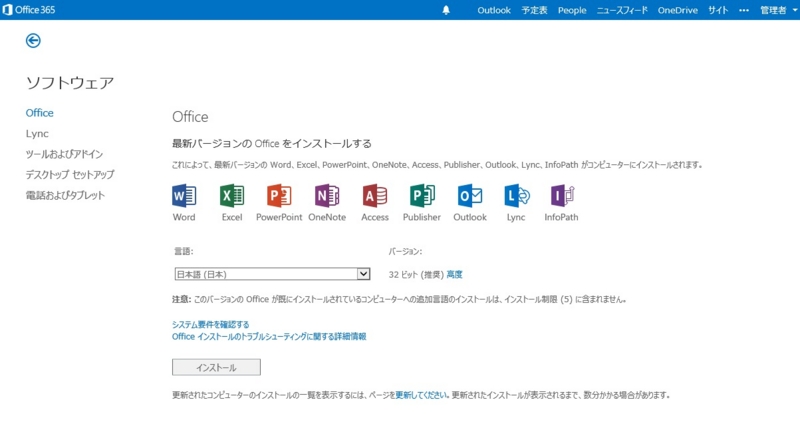Open the Office 365 logo home
800x424 pixels.
(29, 10)
